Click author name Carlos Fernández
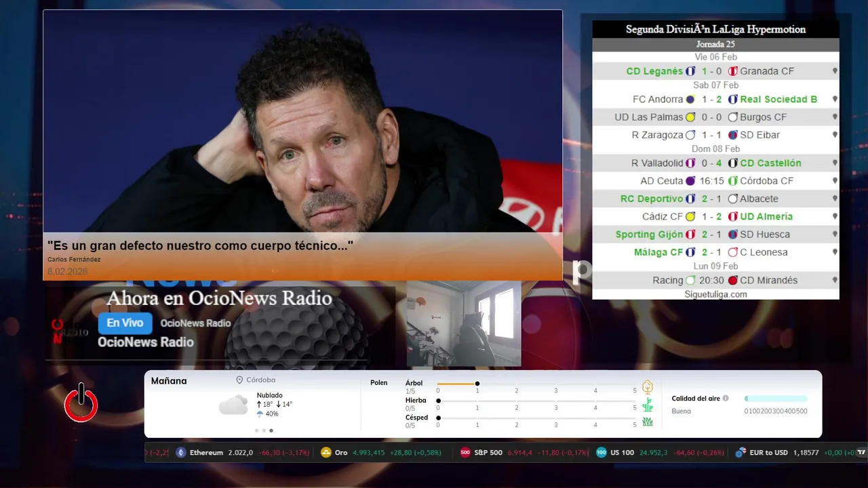The image size is (868, 488). (x=74, y=260)
